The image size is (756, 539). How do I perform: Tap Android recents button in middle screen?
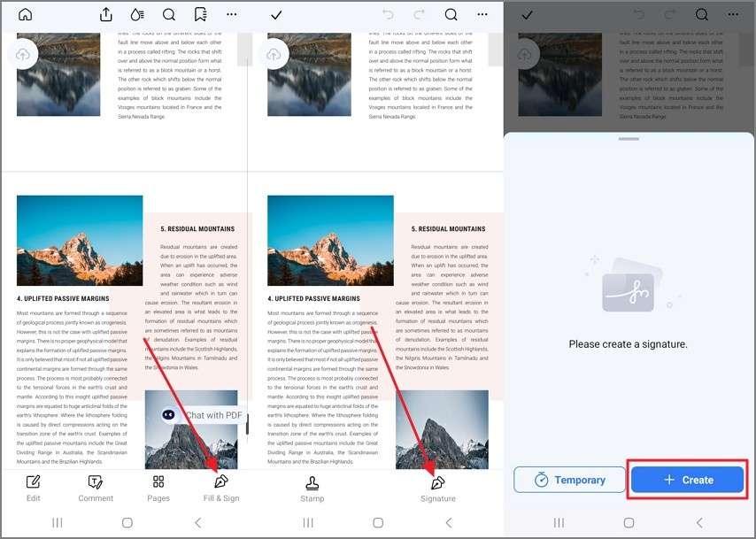coord(308,522)
